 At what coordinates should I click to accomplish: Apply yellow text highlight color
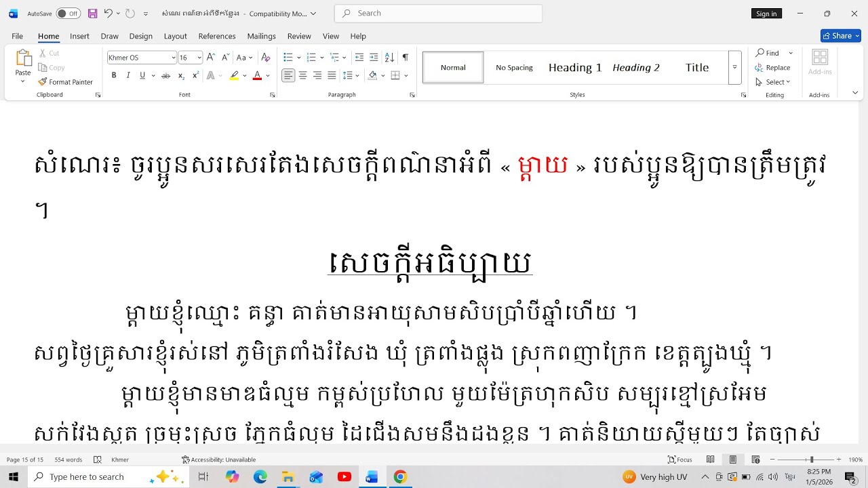point(234,75)
